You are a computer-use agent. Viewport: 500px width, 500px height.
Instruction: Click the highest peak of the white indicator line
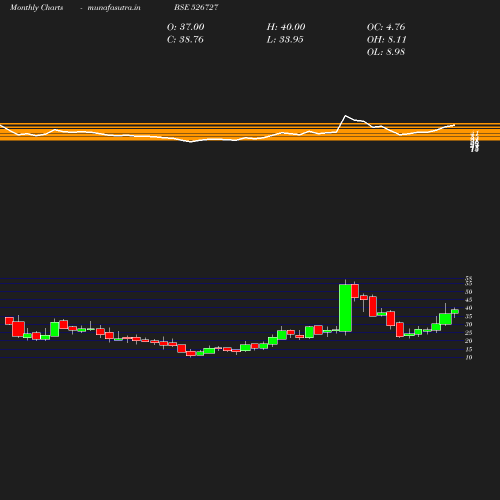tap(345, 116)
